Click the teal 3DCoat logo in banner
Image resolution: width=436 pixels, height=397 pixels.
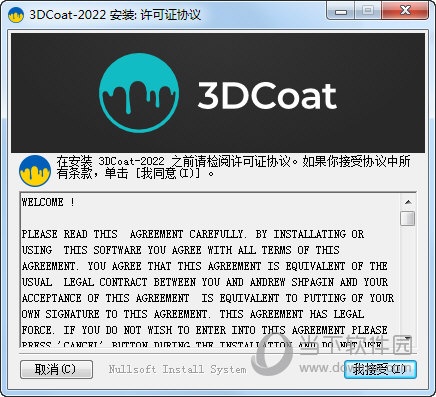[x=139, y=93]
